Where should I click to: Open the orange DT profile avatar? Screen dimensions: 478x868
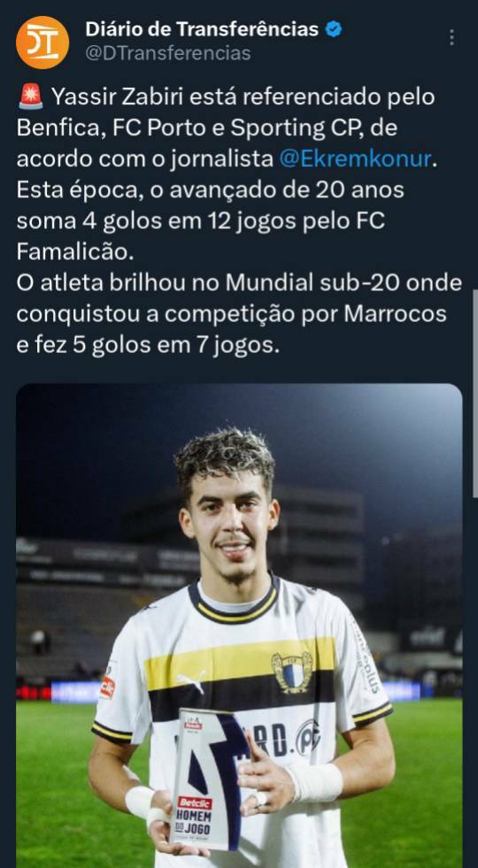(x=42, y=42)
